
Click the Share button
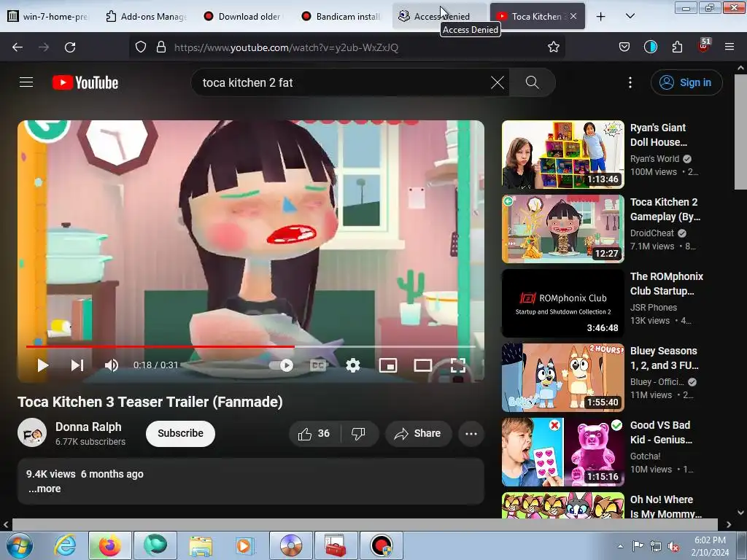pyautogui.click(x=418, y=434)
